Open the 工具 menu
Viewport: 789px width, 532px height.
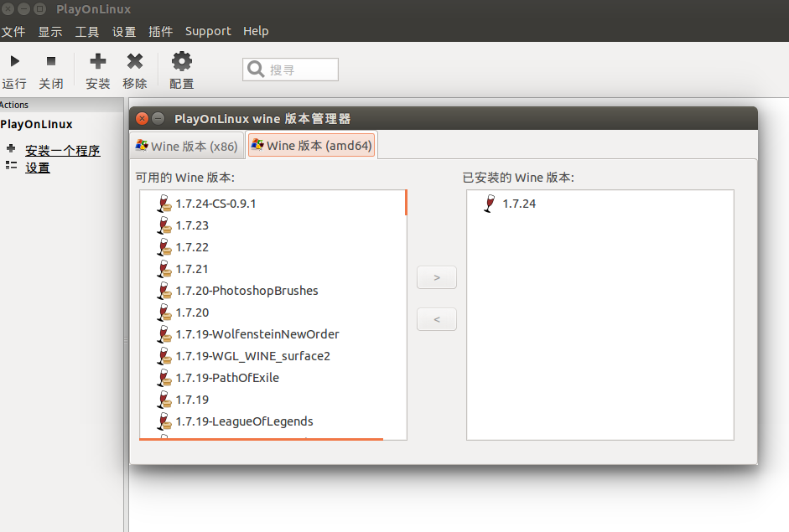pos(87,31)
